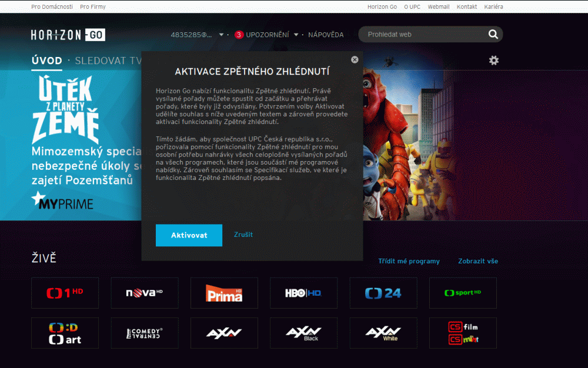Expand the Upozornění dropdown arrow
Image resolution: width=588 pixels, height=368 pixels.
tap(296, 35)
